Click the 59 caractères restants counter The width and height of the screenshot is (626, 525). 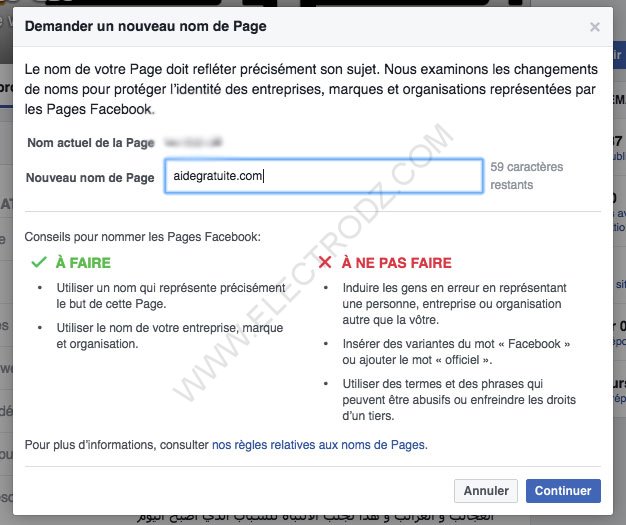coord(527,176)
